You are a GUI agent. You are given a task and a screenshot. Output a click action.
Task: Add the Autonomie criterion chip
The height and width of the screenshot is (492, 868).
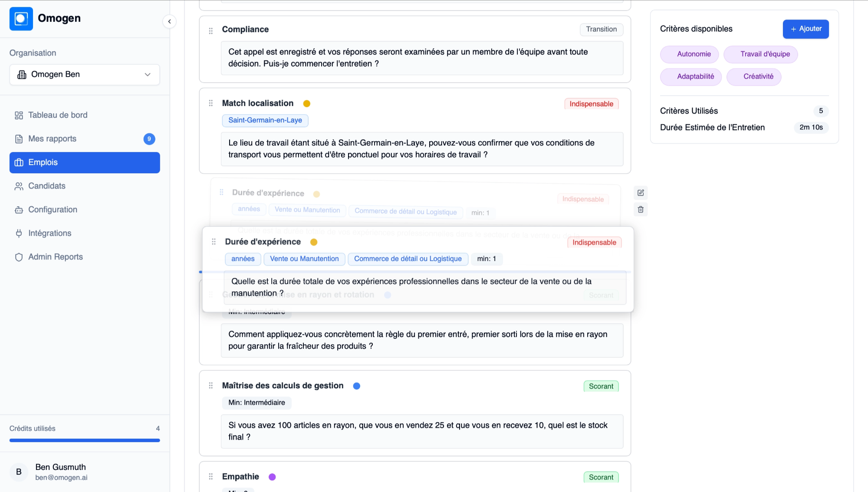point(689,54)
